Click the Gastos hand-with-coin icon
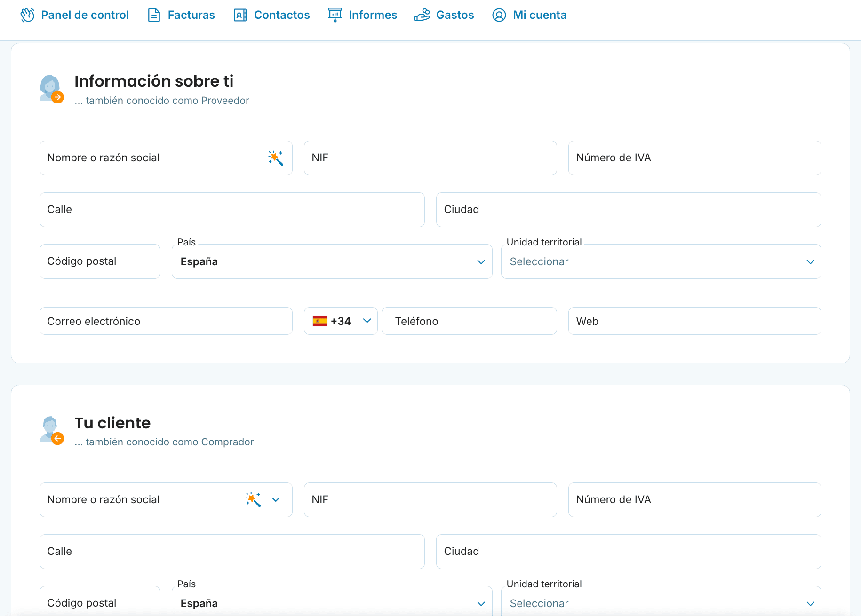861x616 pixels. pos(422,15)
